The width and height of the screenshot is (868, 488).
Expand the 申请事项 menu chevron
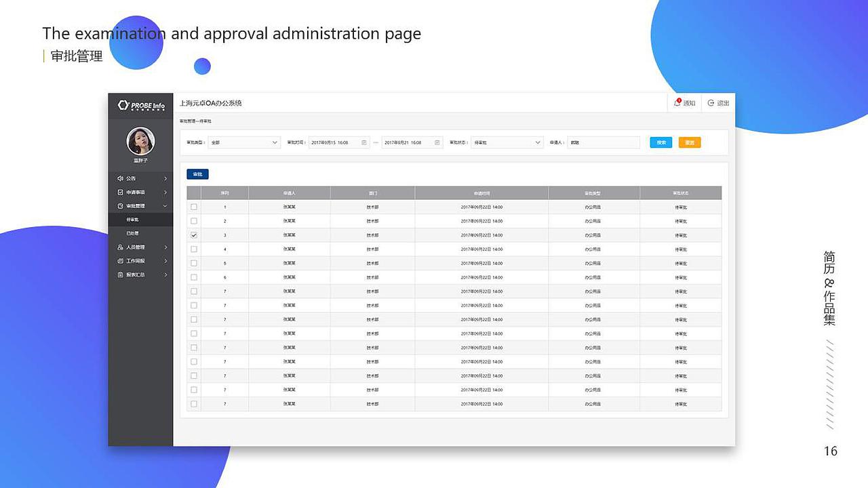165,192
